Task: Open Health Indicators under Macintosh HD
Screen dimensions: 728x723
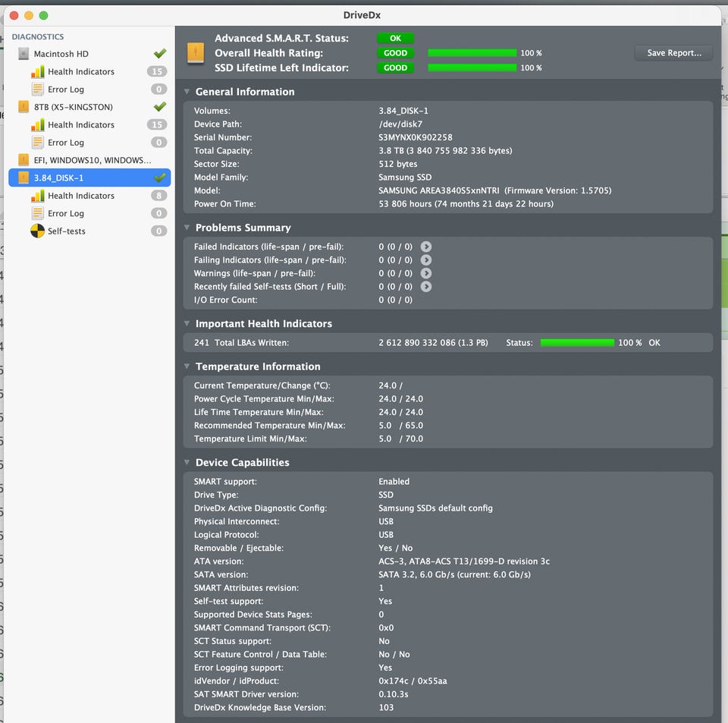Action: (89, 71)
